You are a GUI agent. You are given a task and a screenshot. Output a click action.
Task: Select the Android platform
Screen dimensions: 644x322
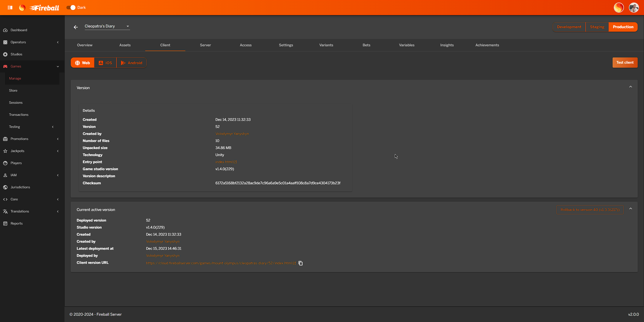click(x=132, y=62)
